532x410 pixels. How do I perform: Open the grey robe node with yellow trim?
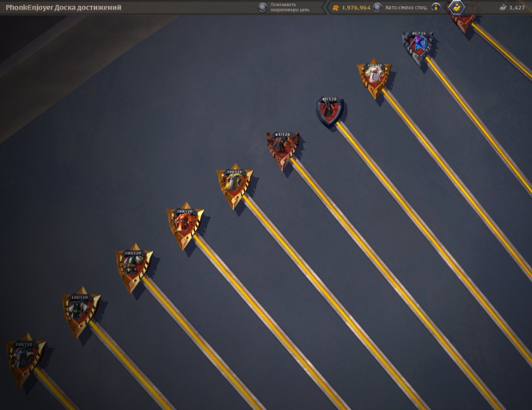pyautogui.click(x=235, y=186)
